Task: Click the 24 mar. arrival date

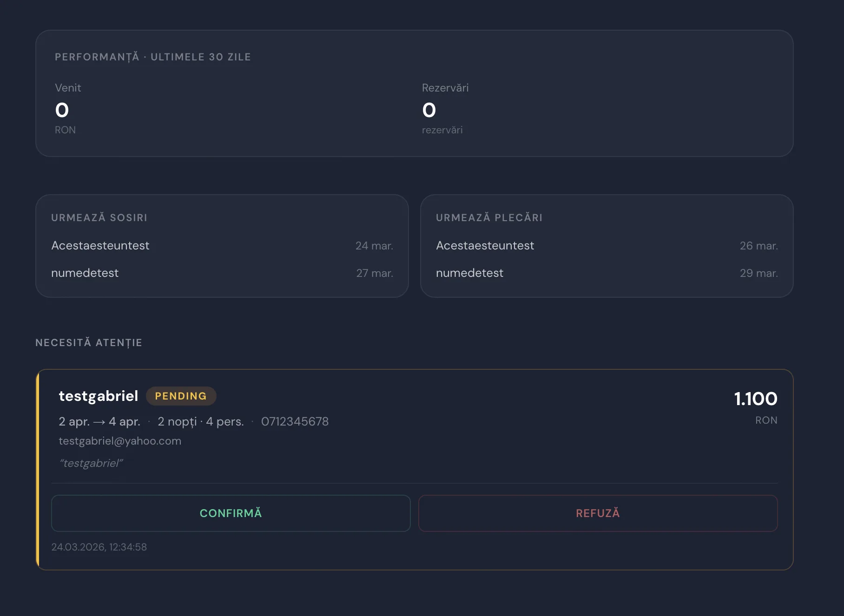Action: (x=374, y=246)
